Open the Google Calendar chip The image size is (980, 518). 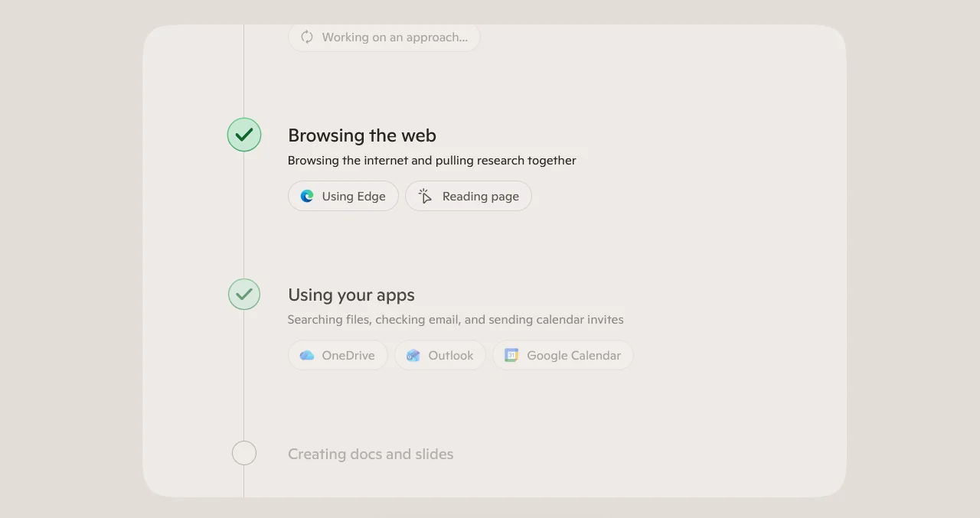tap(563, 355)
